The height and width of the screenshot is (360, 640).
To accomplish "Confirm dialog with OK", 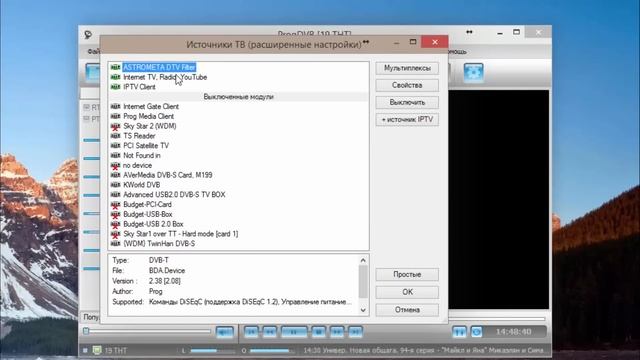I will click(407, 292).
